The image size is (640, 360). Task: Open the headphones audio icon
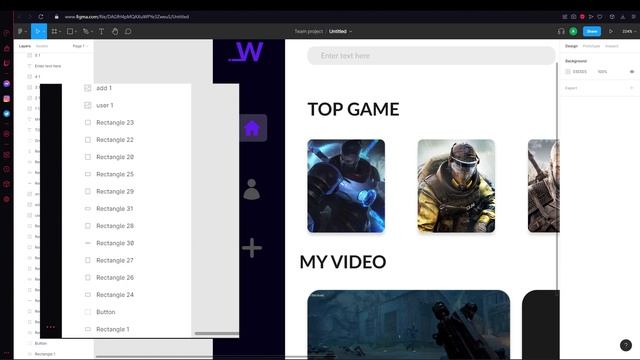pos(561,31)
